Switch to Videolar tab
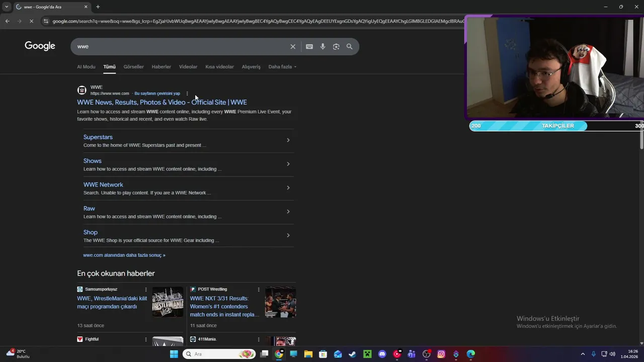This screenshot has width=644, height=362. tap(188, 66)
